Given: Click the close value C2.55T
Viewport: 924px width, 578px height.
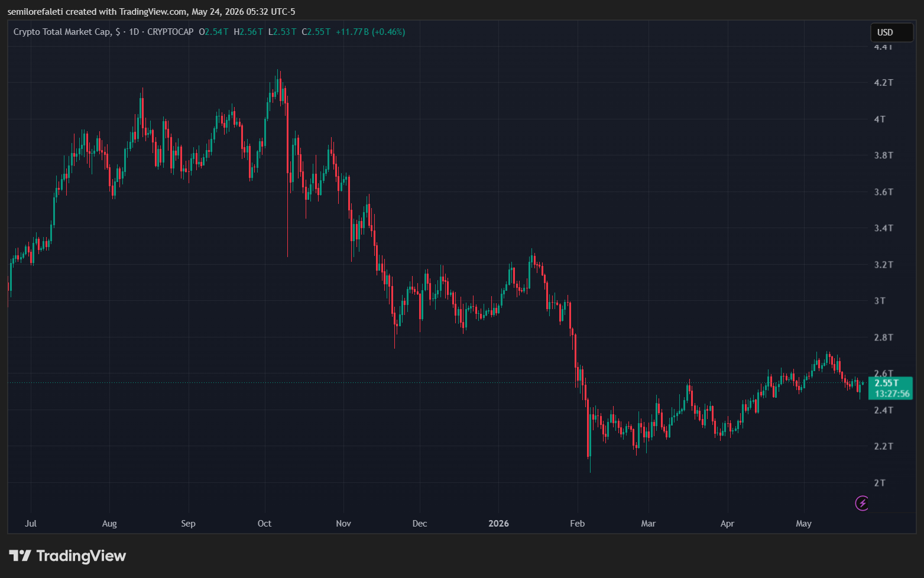Looking at the screenshot, I should (316, 32).
